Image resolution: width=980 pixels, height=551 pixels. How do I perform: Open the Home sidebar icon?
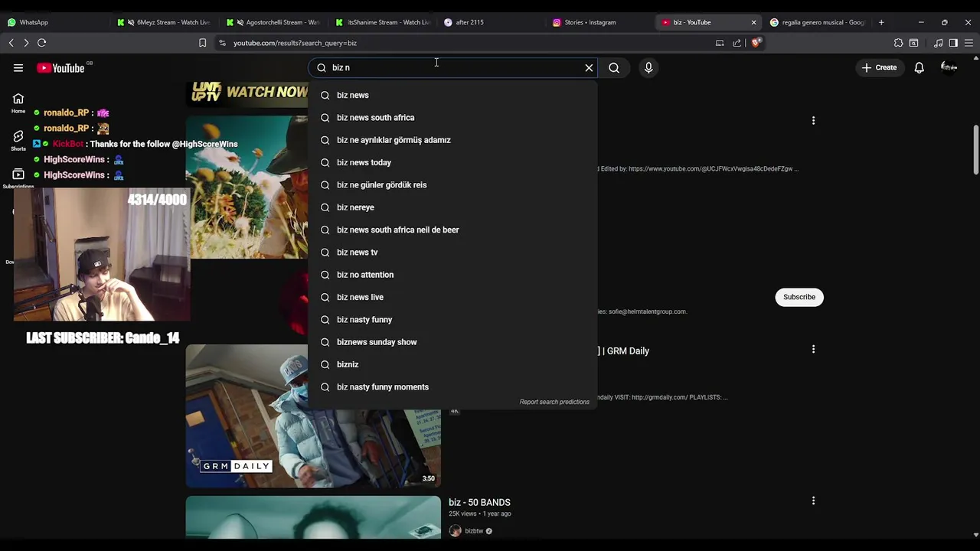point(18,103)
